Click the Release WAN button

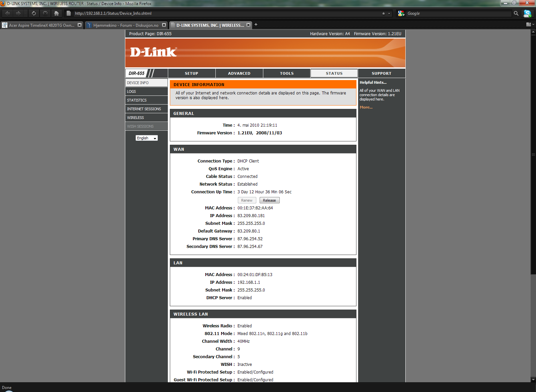tap(269, 200)
